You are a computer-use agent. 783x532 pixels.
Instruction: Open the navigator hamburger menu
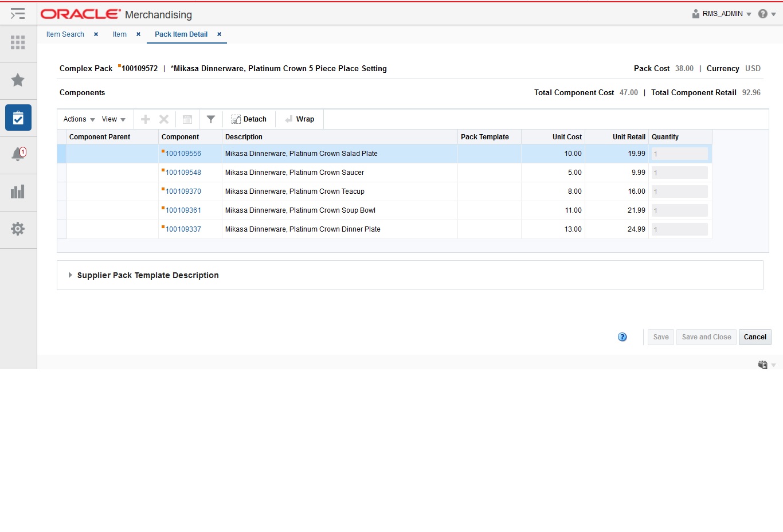click(x=18, y=14)
